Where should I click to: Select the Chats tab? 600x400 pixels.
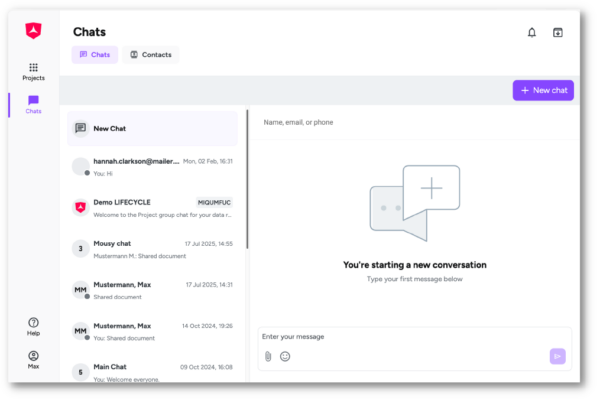pyautogui.click(x=95, y=55)
